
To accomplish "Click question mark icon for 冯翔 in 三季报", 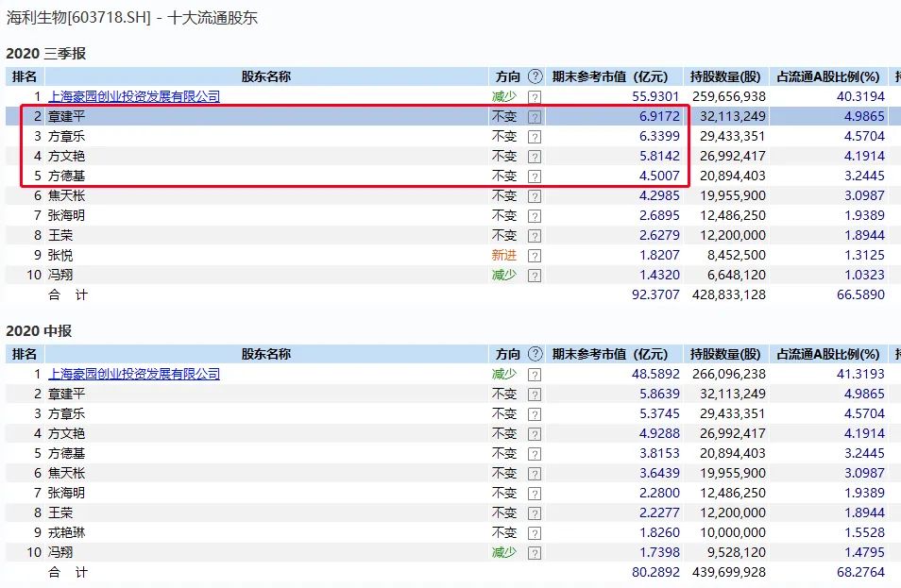I will tap(535, 276).
